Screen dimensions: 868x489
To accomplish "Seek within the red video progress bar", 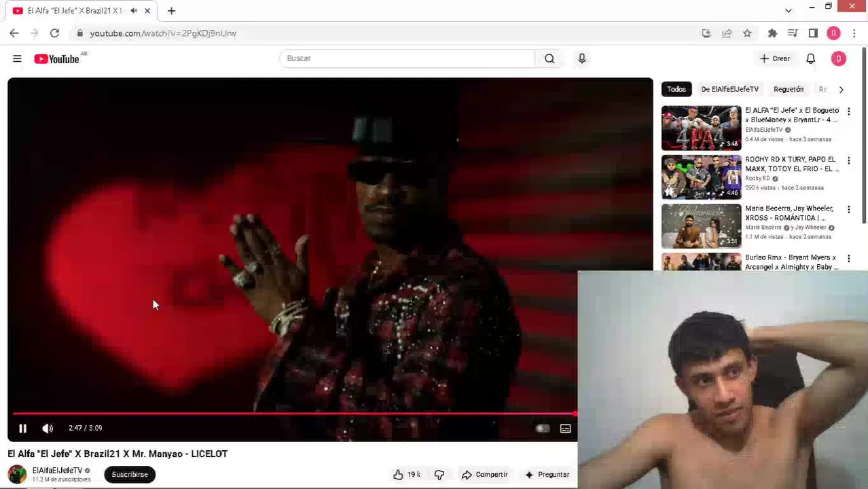I will coord(295,413).
